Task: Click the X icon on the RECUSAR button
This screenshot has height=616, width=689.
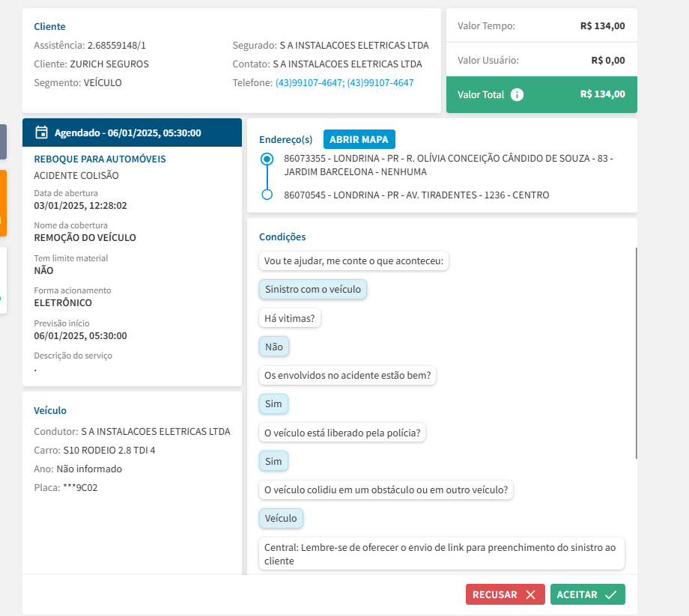Action: click(530, 595)
